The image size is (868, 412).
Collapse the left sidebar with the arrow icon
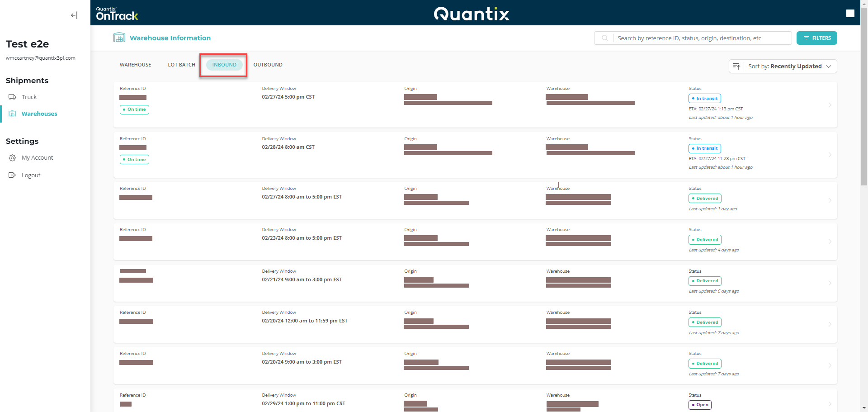pyautogui.click(x=73, y=15)
